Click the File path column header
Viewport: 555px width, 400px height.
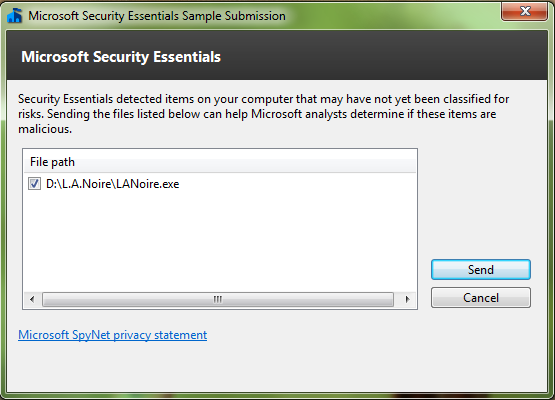click(x=52, y=162)
